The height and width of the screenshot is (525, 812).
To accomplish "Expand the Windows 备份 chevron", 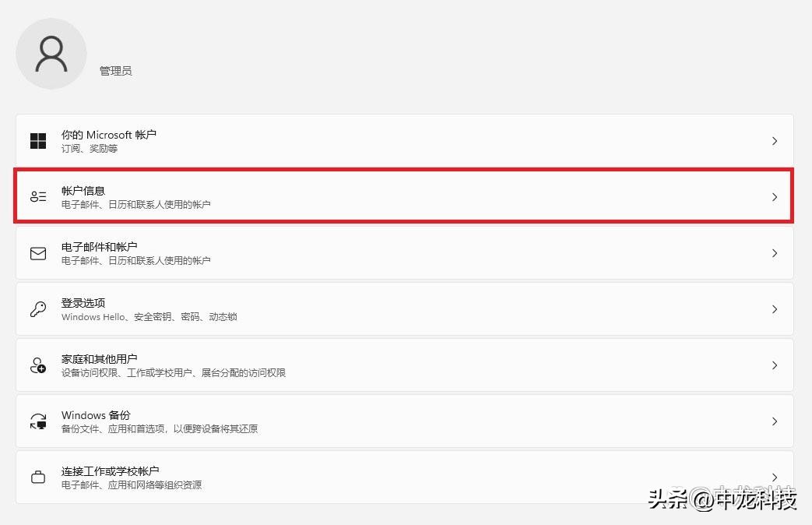I will pyautogui.click(x=774, y=421).
